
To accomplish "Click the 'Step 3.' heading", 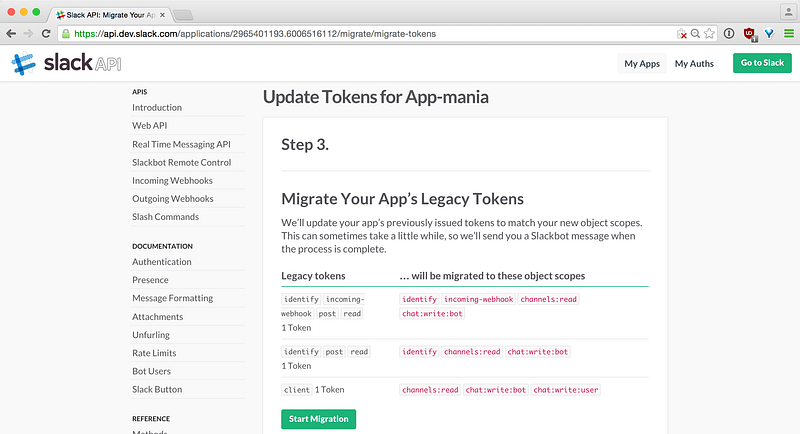I will (x=305, y=145).
